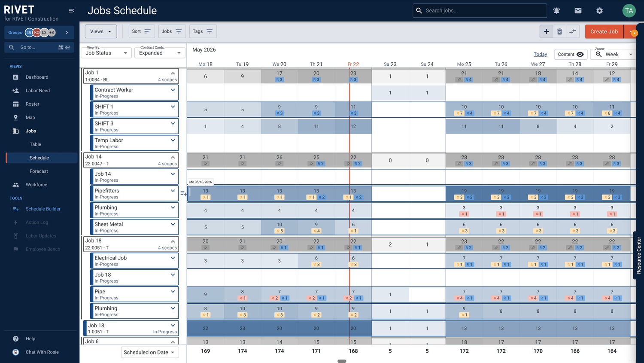
Task: Open the Zoom Week dropdown
Action: pyautogui.click(x=614, y=54)
